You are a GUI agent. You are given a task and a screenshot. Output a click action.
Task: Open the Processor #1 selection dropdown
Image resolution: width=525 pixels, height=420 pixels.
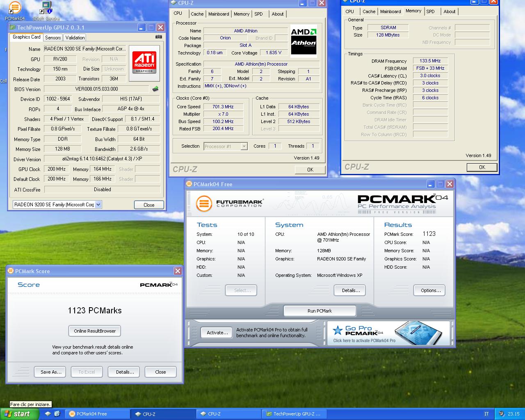point(244,146)
